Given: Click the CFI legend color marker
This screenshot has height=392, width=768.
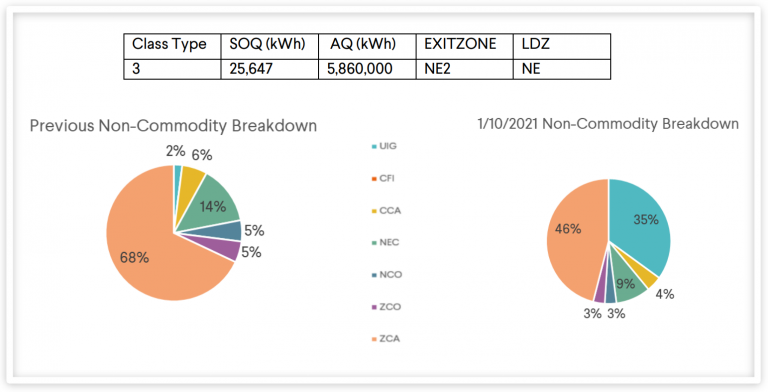Looking at the screenshot, I should click(x=375, y=179).
